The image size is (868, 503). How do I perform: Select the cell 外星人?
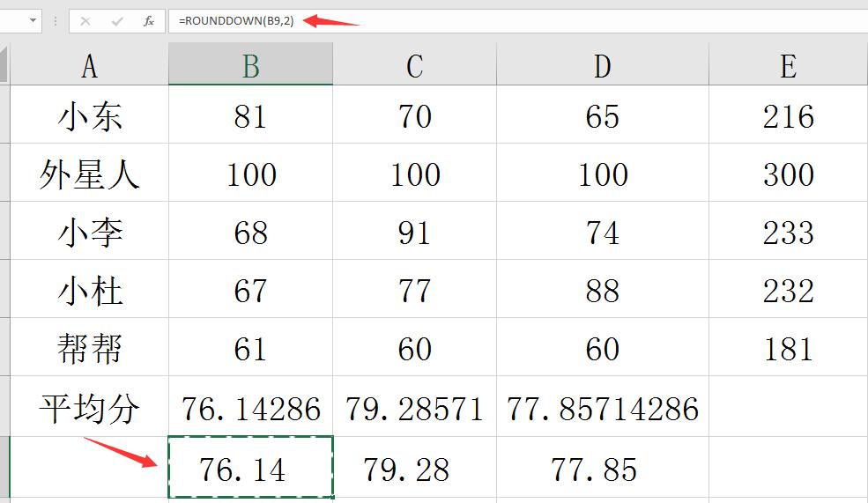click(89, 173)
